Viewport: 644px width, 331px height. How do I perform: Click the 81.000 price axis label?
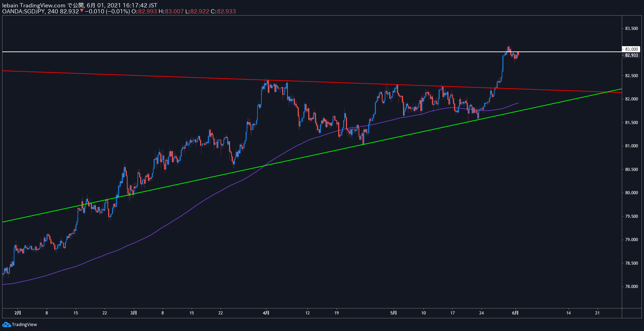[x=631, y=146]
